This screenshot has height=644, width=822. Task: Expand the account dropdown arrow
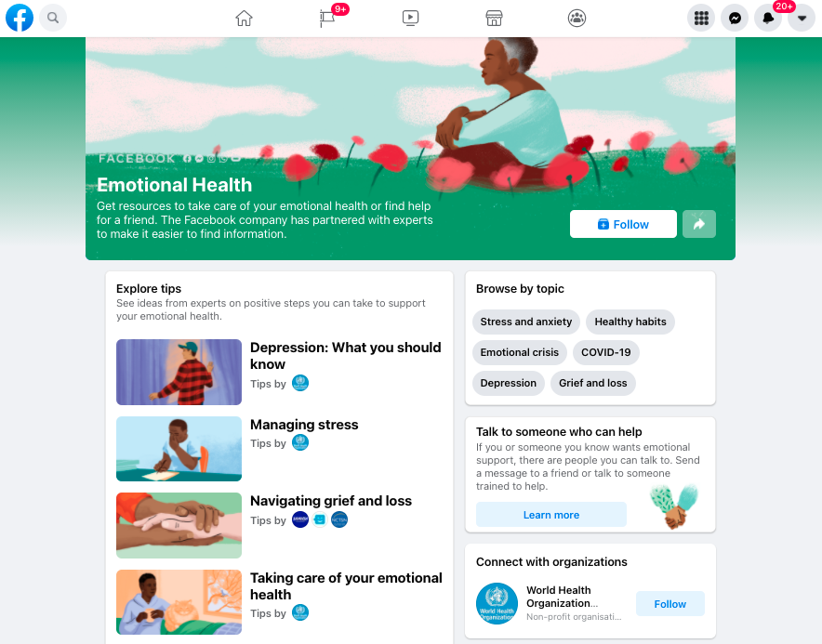click(x=802, y=19)
